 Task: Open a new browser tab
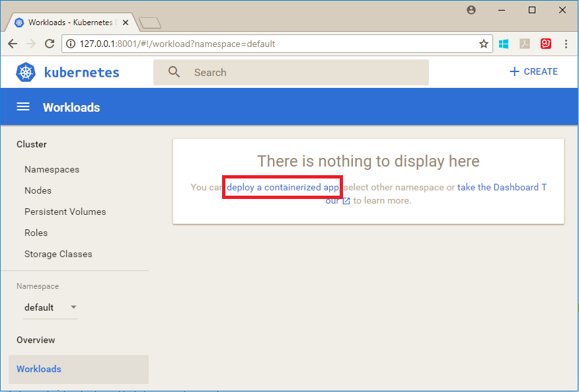(150, 23)
